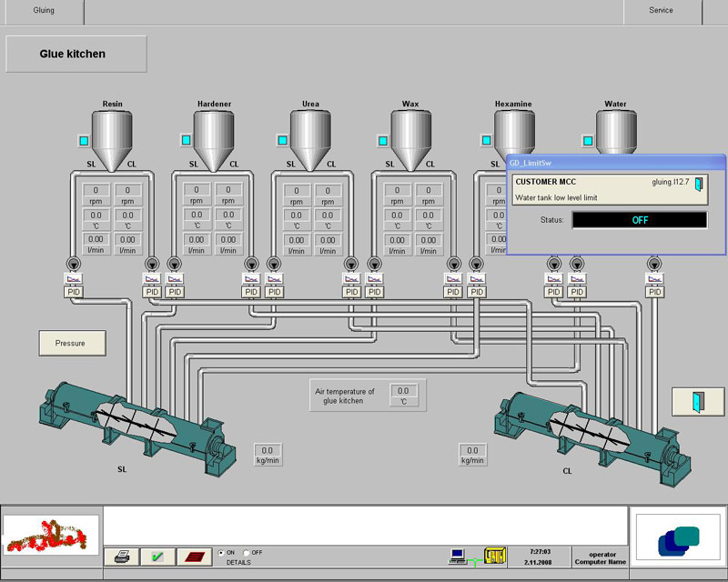Click the red parallelogram icon button
The image size is (728, 582).
pyautogui.click(x=194, y=556)
